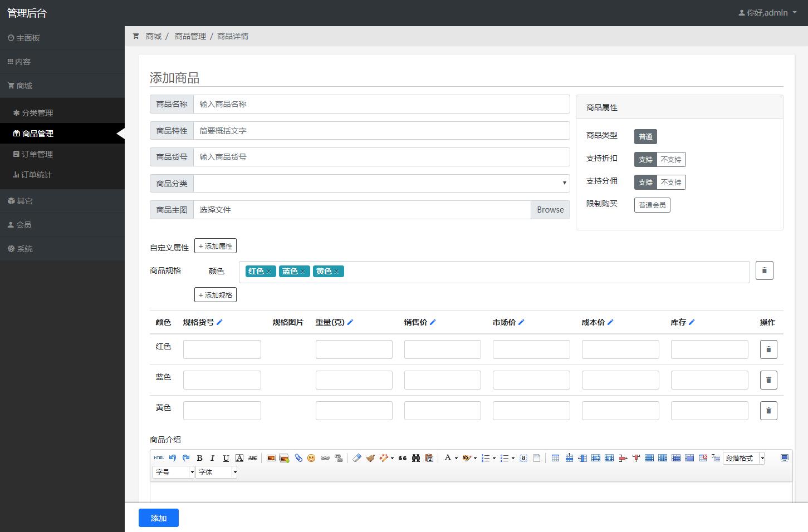Delete the 黄色 row with trash button
The width and height of the screenshot is (808, 532).
768,411
